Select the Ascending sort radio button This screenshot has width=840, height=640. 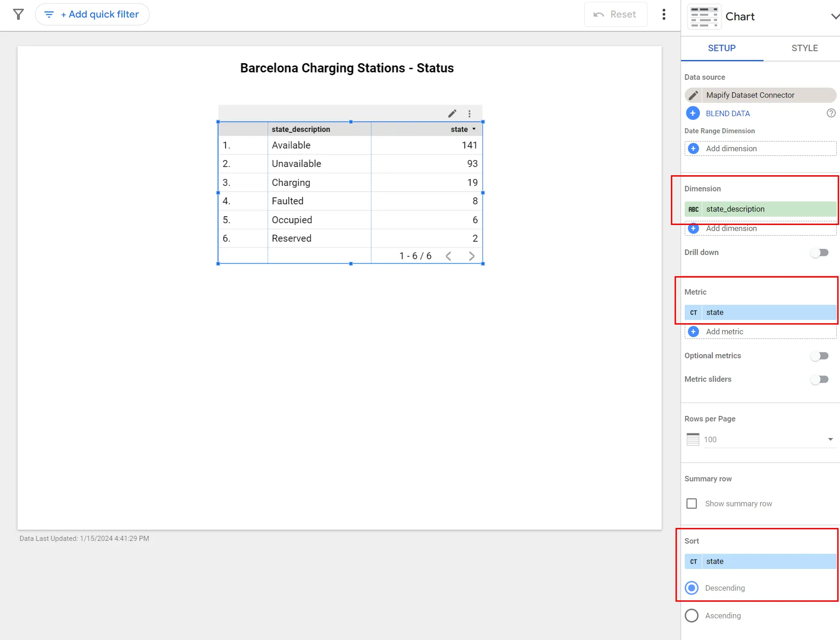[692, 616]
